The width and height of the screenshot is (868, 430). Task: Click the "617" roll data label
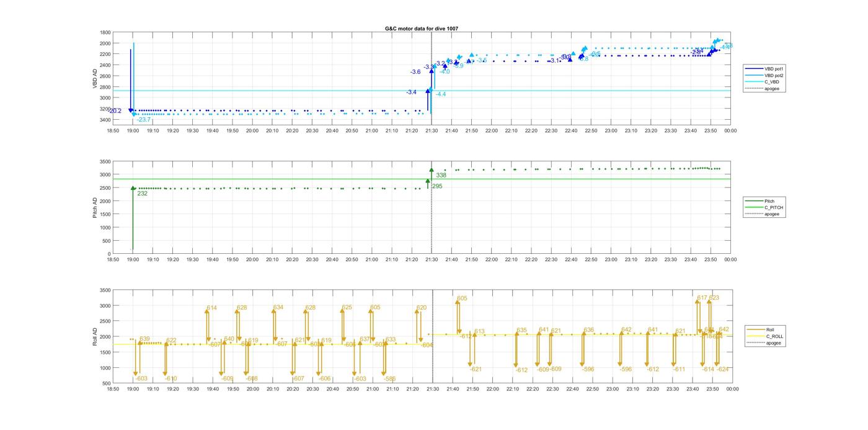[x=702, y=298]
